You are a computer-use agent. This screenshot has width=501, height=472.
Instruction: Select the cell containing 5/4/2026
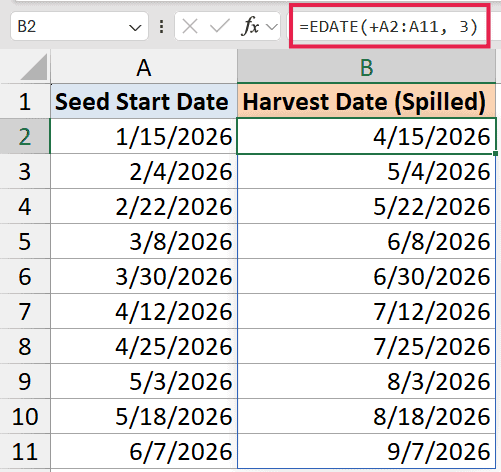click(366, 171)
